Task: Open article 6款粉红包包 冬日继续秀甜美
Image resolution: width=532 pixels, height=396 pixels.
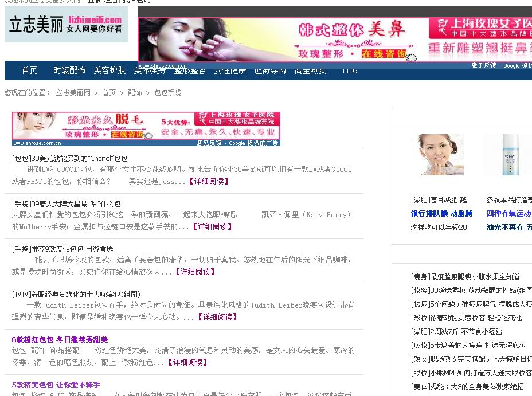Action: (60, 340)
